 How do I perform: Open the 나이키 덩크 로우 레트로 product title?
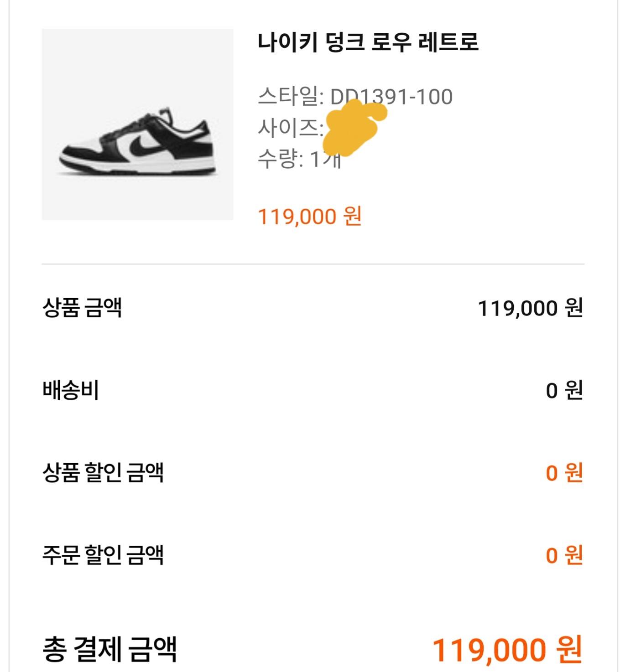[x=368, y=42]
